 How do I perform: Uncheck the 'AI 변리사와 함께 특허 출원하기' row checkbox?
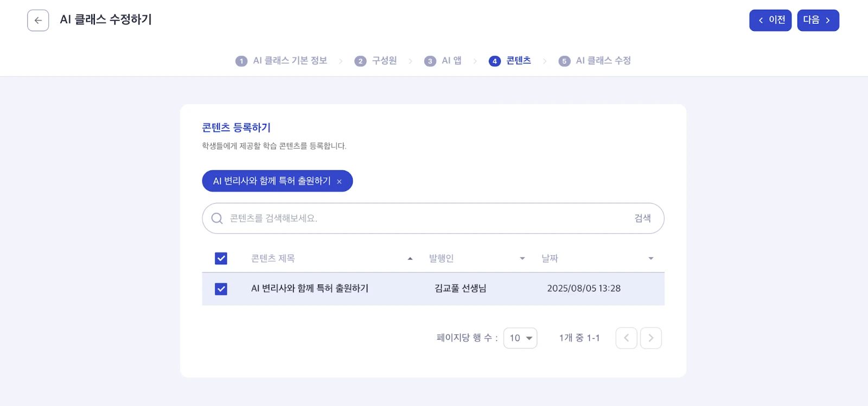point(221,289)
